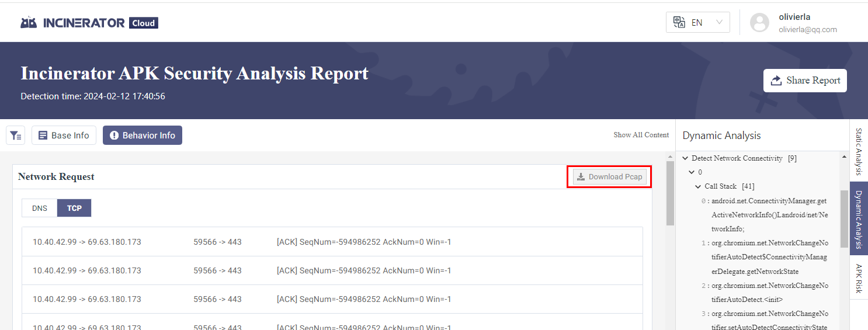Collapse the Call Stack node

(x=698, y=186)
